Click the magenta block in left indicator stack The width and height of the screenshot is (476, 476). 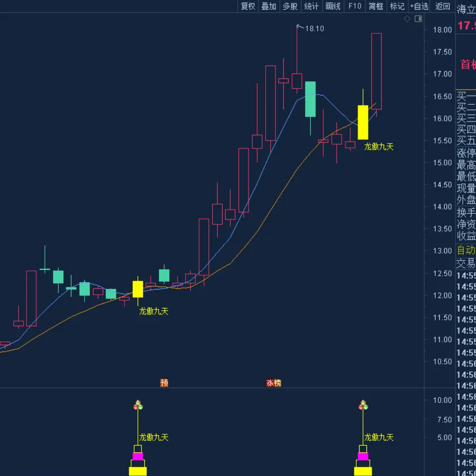pyautogui.click(x=138, y=456)
